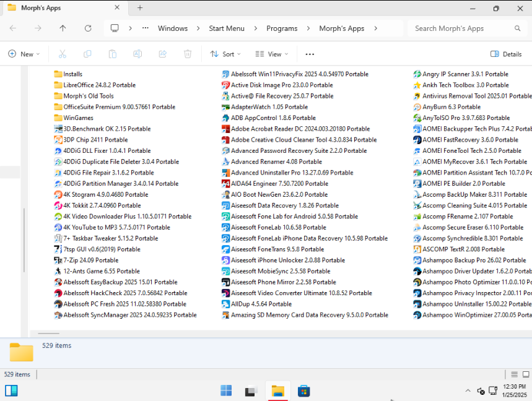Select the AIDA64 Engineer 7.50.7200 Portable icon

225,184
